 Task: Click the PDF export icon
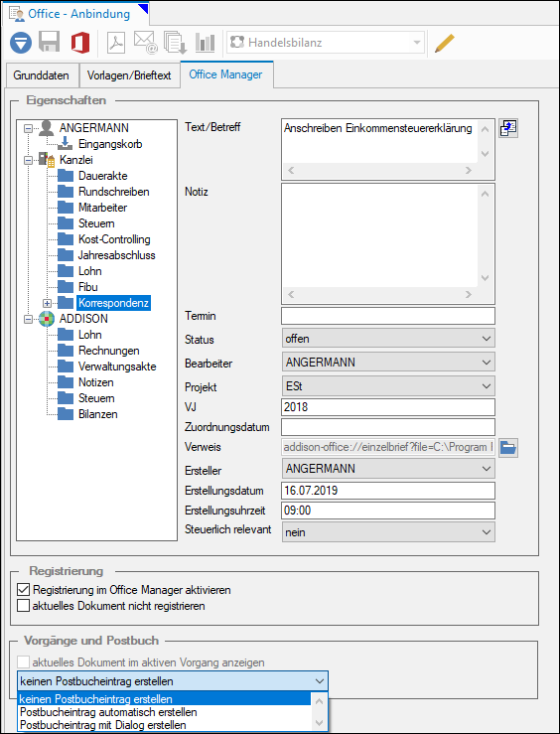(x=116, y=43)
